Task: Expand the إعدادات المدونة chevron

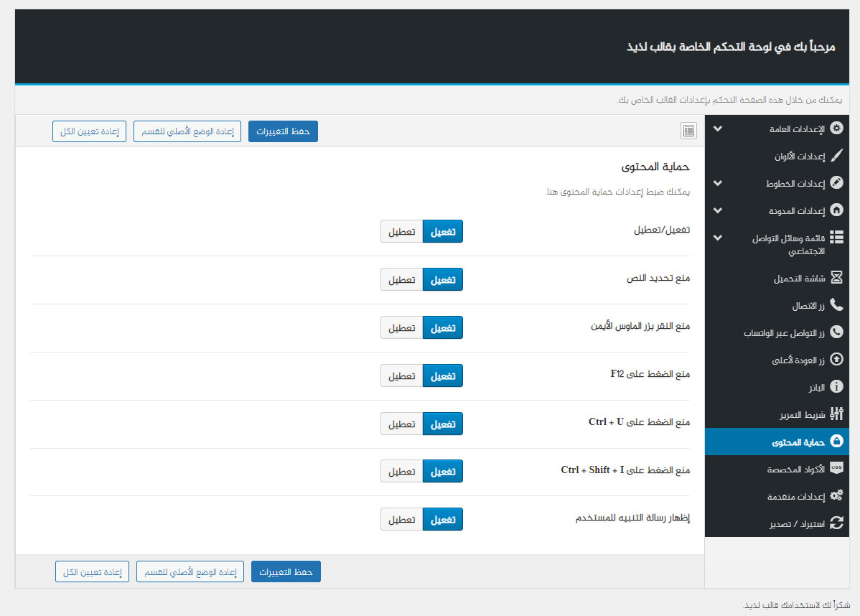Action: point(717,210)
